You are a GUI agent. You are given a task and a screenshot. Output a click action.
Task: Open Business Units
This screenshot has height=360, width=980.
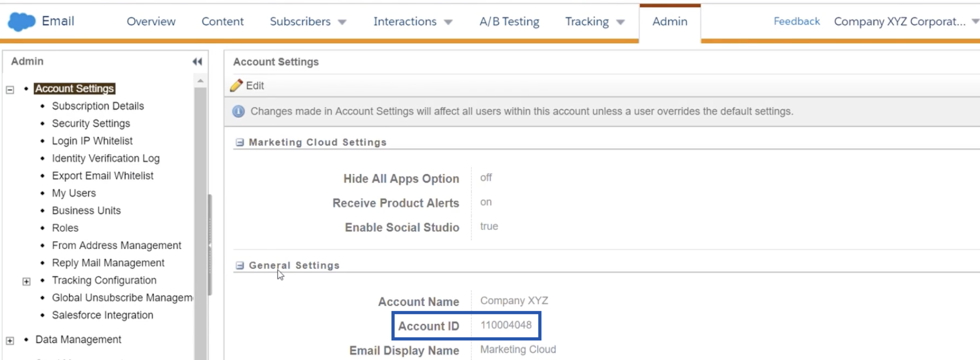(x=86, y=210)
